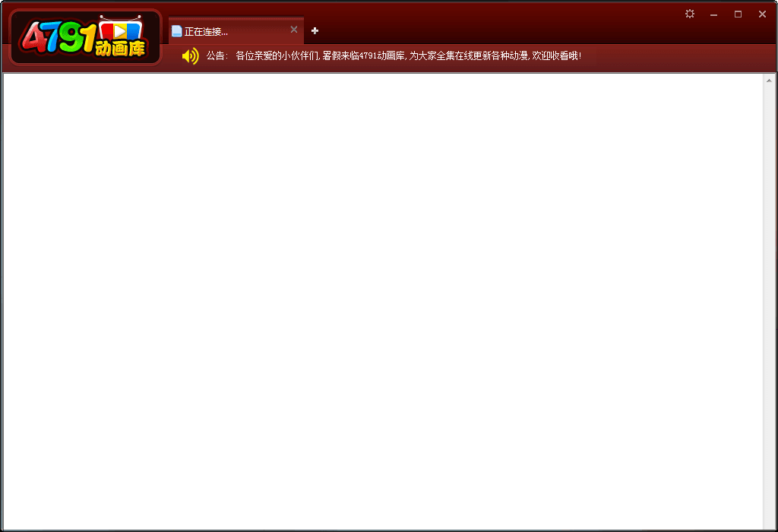Open a new tab with the plus icon
Screen dimensions: 778x532
pos(315,30)
